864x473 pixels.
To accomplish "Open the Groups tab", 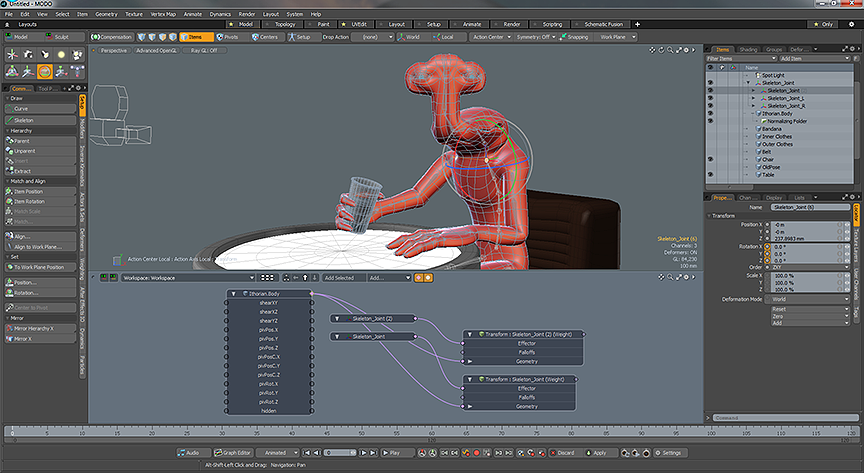I will (x=774, y=50).
